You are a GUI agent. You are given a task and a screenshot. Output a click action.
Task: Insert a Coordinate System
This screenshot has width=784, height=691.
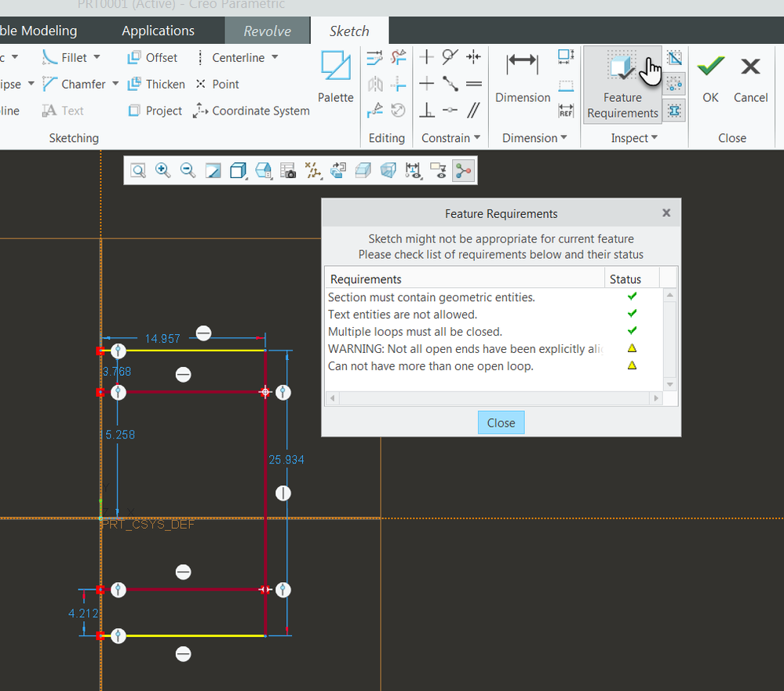(x=252, y=111)
